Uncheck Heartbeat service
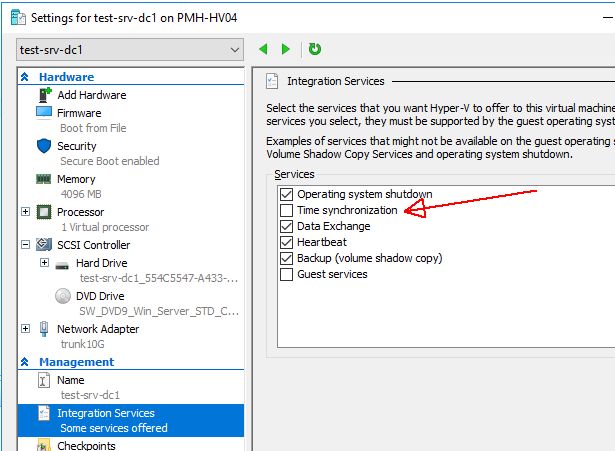 [286, 242]
